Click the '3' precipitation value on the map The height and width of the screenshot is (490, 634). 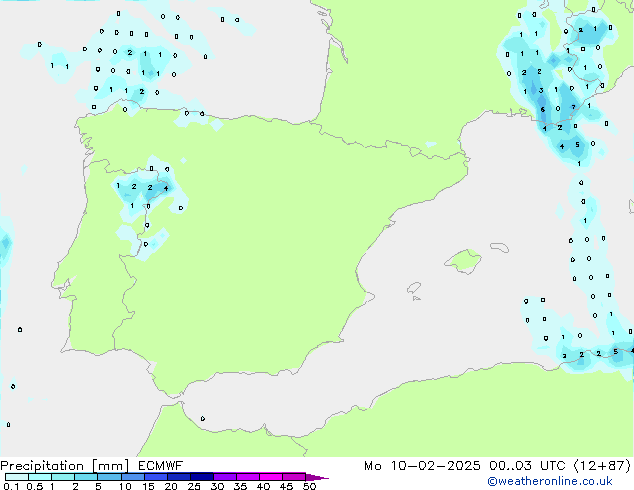(541, 91)
